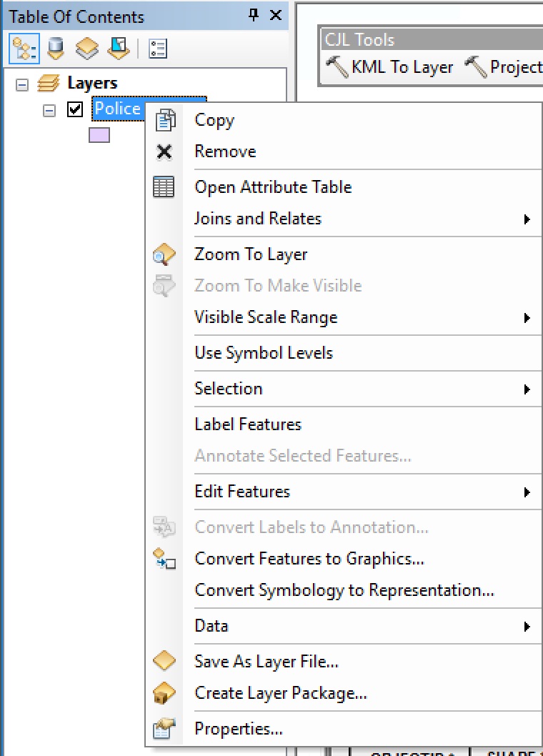
Task: Choose Remove from the context menu
Action: [225, 151]
